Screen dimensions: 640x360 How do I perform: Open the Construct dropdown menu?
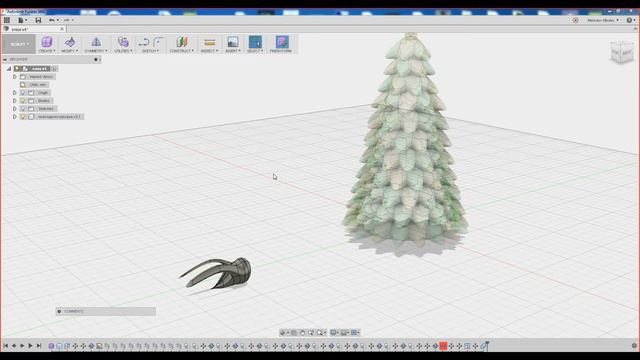(182, 51)
